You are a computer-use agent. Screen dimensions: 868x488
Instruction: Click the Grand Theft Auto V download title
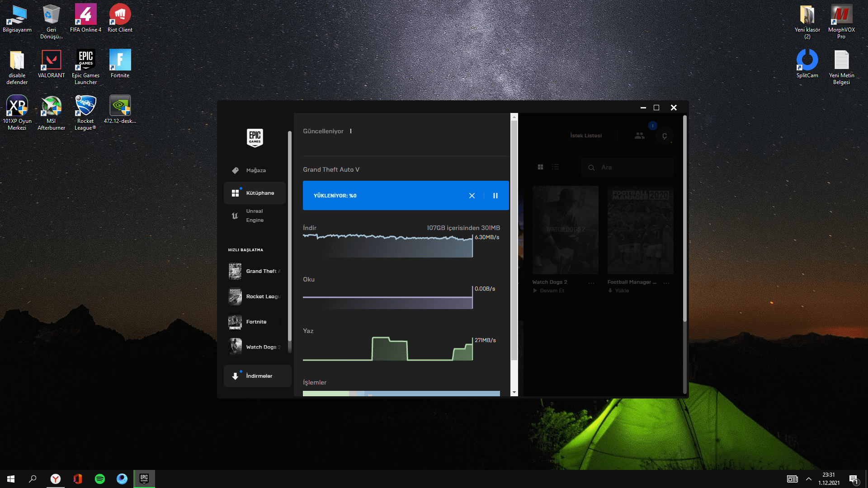pos(331,169)
